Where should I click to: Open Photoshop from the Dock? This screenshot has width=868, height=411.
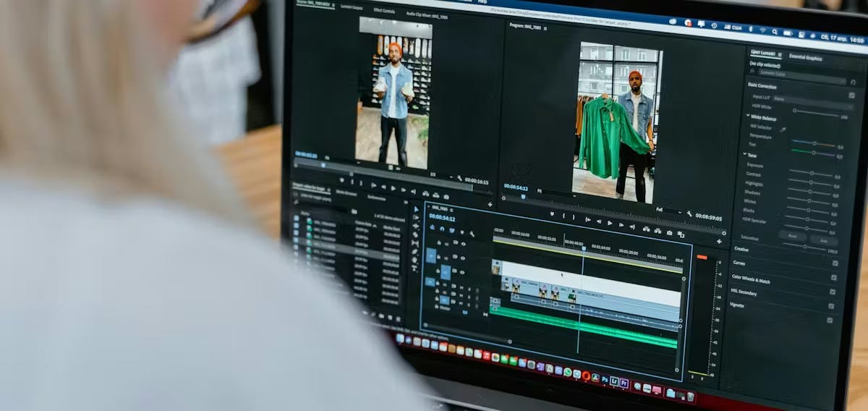click(x=605, y=380)
